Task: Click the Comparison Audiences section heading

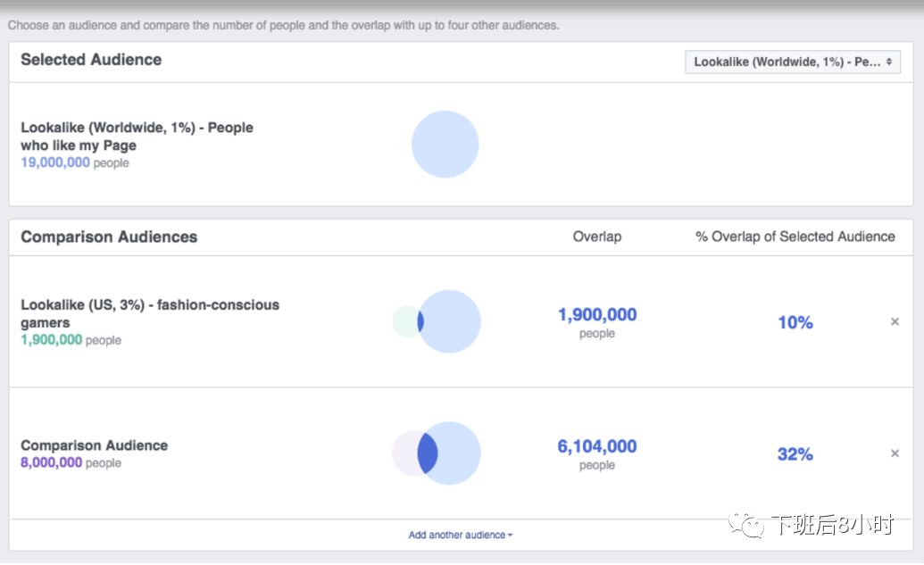Action: tap(109, 237)
